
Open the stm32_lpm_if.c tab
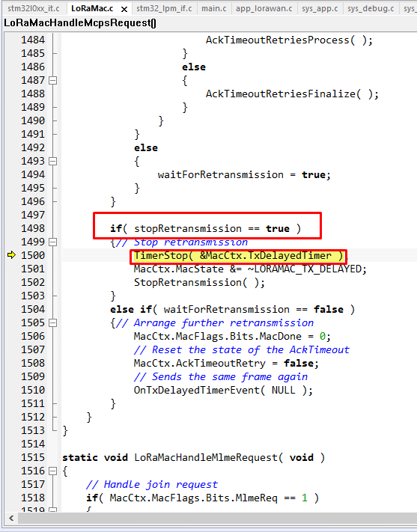point(164,8)
